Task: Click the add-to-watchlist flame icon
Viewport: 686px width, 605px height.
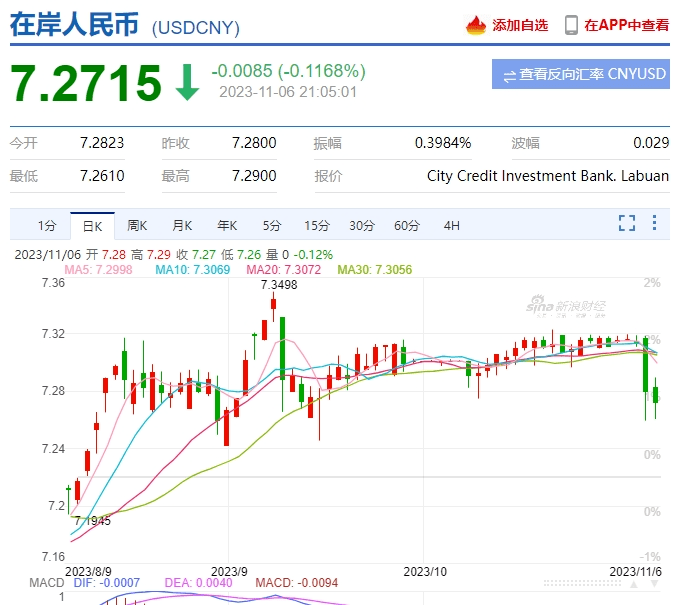Action: 476,25
